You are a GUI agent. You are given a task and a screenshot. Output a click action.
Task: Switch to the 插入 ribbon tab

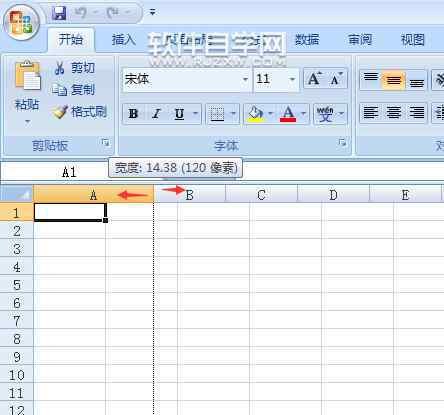tap(124, 40)
